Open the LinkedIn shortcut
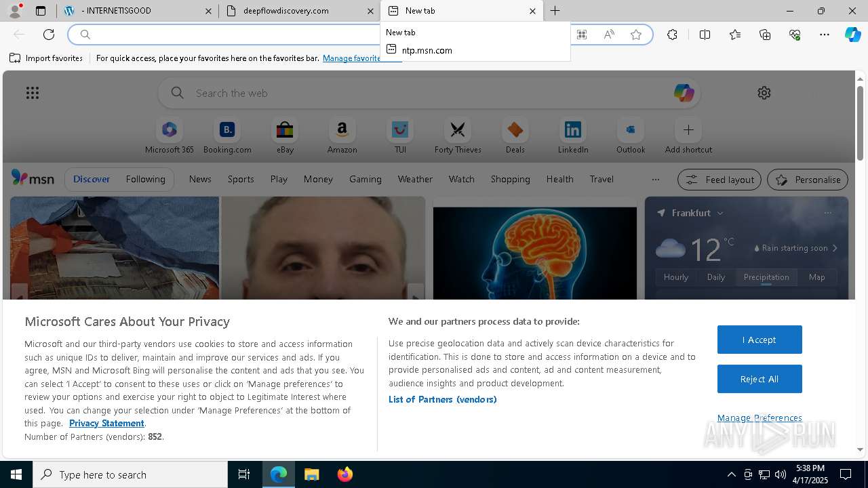The width and height of the screenshot is (868, 488). [x=573, y=136]
